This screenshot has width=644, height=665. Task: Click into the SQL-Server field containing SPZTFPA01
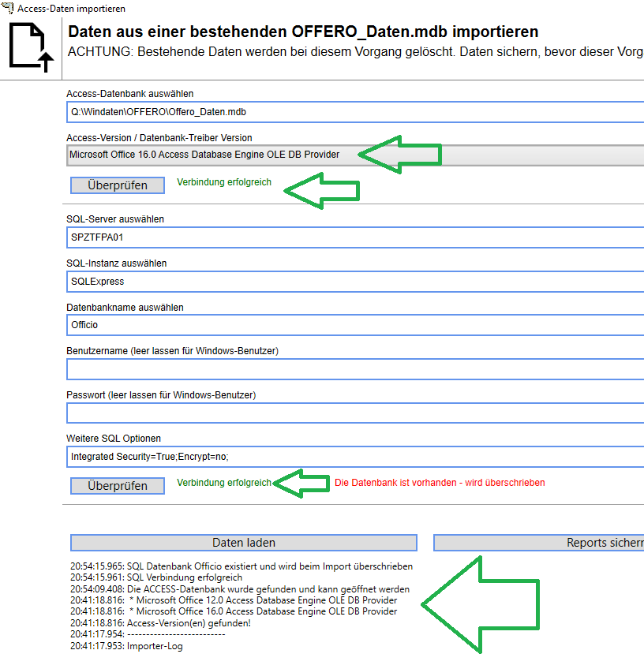pos(355,237)
